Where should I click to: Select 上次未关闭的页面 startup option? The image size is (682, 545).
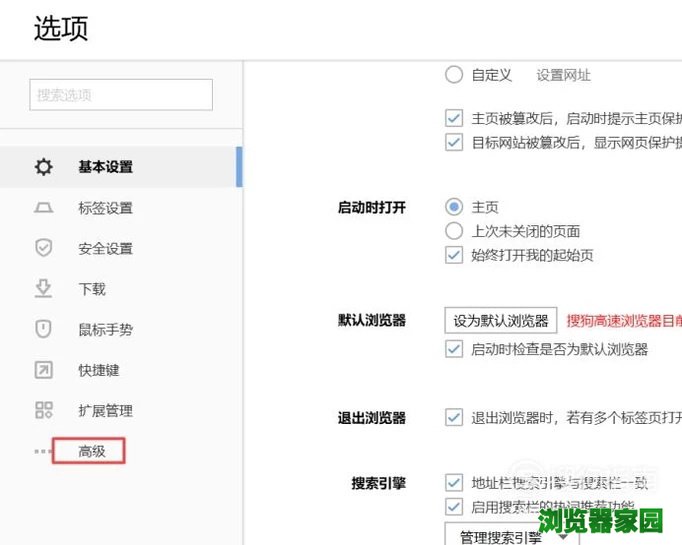coord(454,231)
